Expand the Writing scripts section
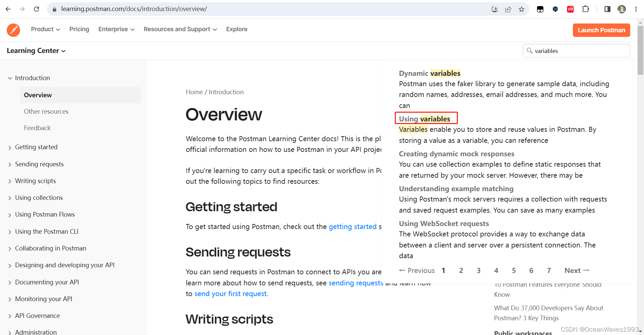The image size is (644, 335). [x=10, y=181]
